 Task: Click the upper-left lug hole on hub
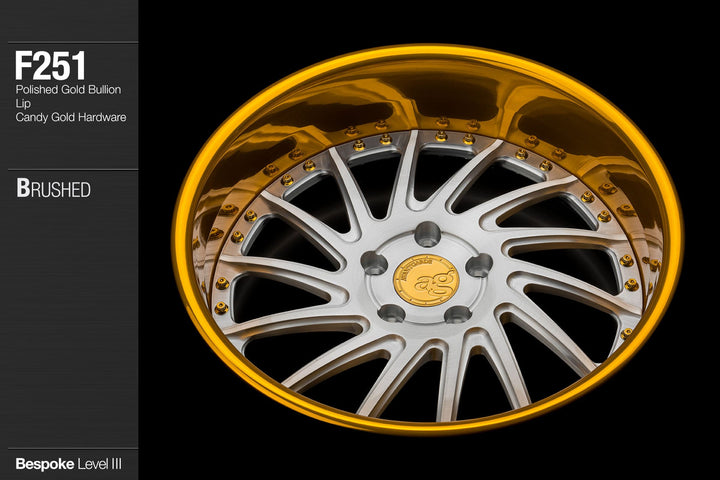tap(374, 263)
